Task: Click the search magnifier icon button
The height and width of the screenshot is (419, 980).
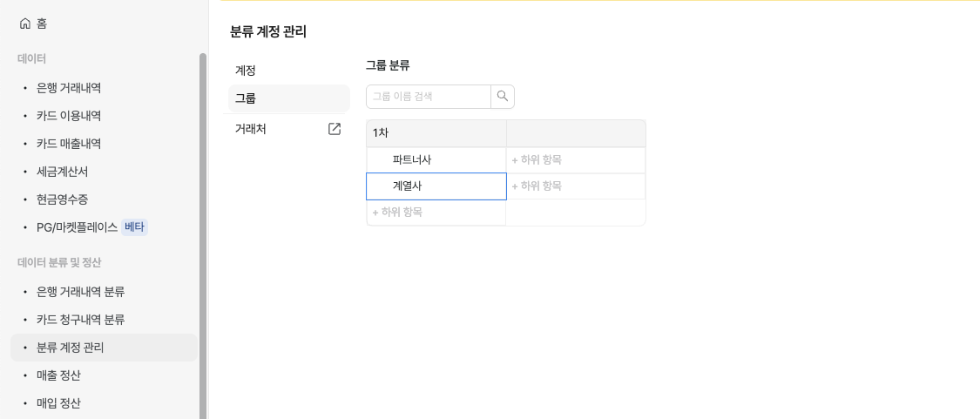Action: coord(503,97)
